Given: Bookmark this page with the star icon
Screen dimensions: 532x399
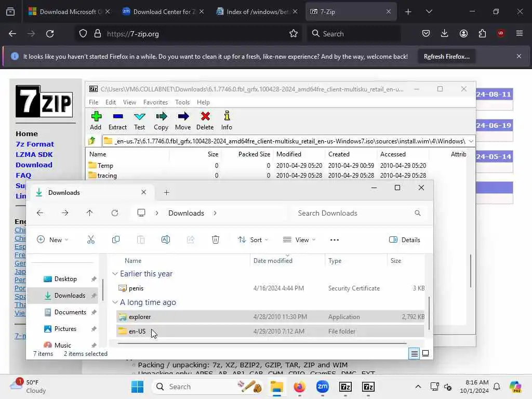Looking at the screenshot, I should point(294,34).
